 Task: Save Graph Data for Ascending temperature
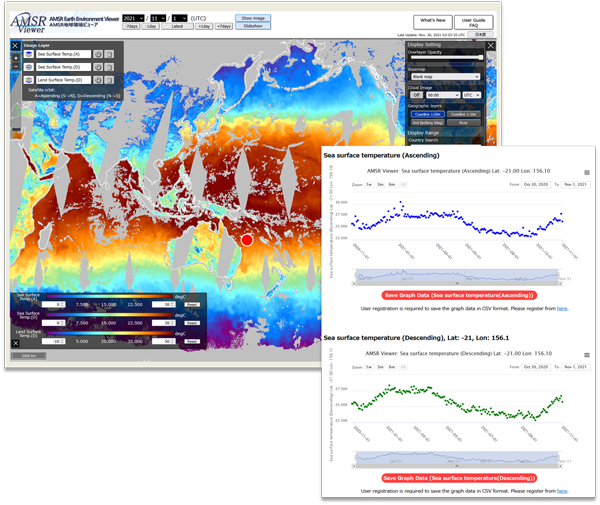(459, 295)
